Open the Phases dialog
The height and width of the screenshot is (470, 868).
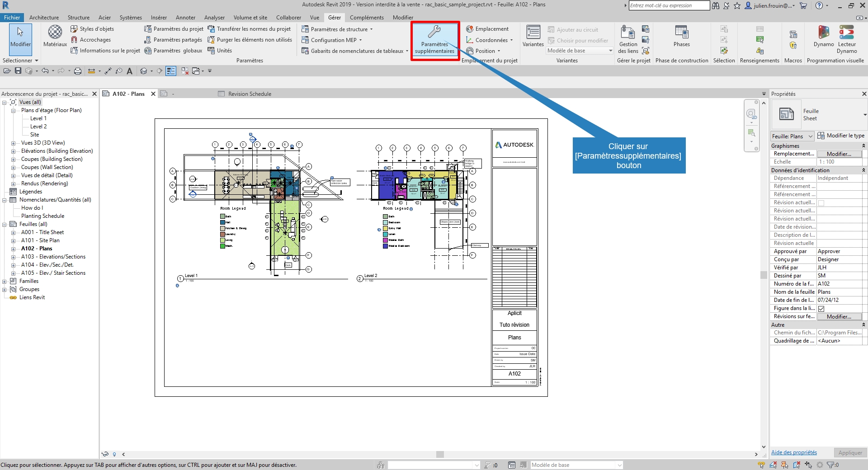681,36
